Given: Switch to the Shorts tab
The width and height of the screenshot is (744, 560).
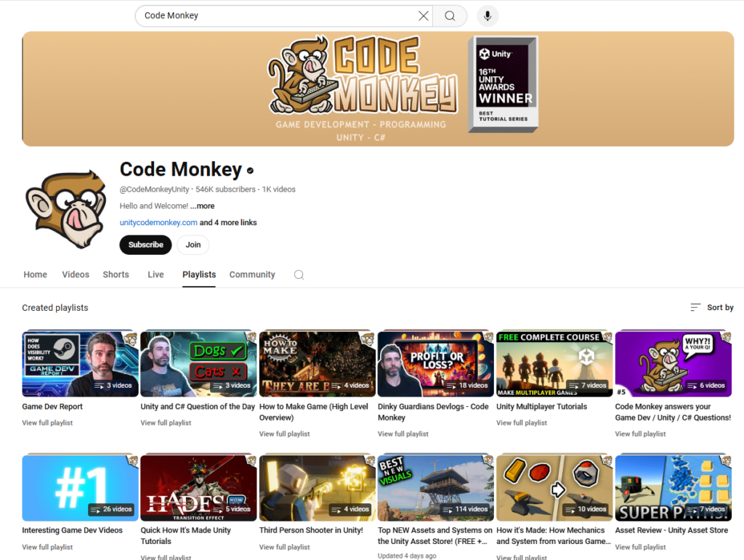Looking at the screenshot, I should (x=116, y=275).
